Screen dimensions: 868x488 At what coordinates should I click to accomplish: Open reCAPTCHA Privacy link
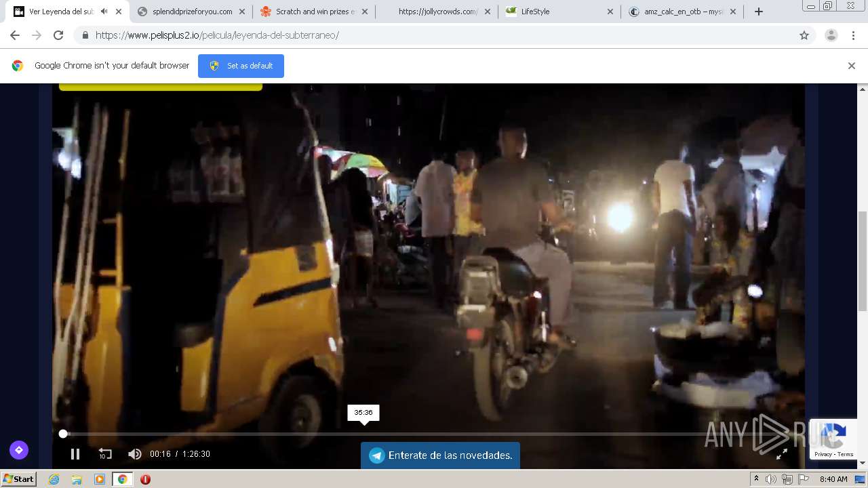click(x=823, y=454)
